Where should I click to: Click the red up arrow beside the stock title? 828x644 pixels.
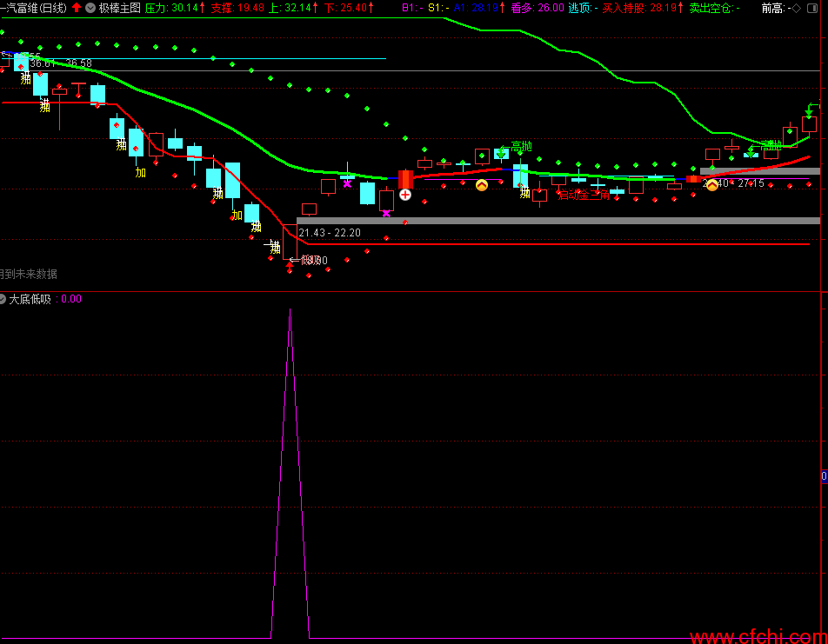[x=77, y=8]
